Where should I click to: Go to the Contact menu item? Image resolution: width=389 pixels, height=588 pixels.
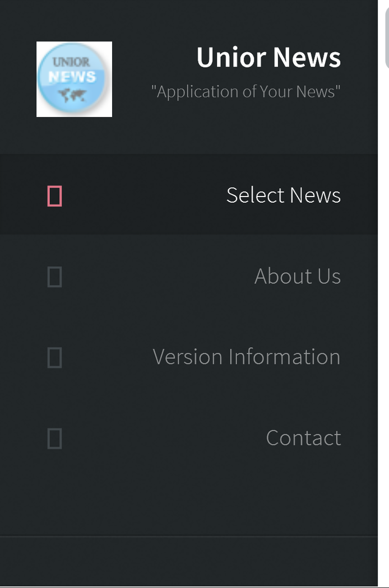point(189,437)
